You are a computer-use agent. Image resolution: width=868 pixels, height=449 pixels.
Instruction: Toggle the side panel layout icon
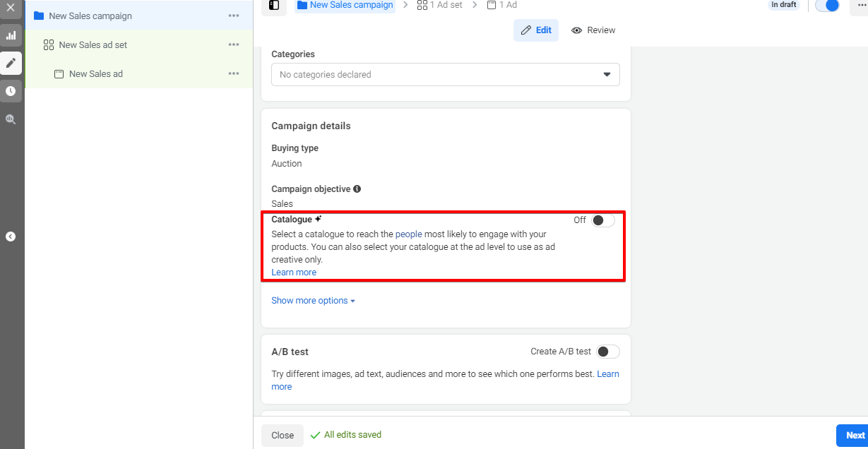pos(274,6)
